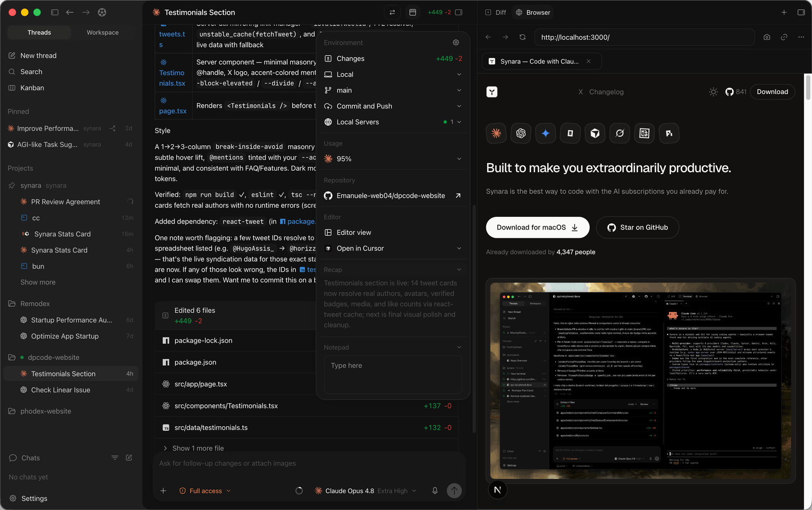Open the environment settings gear icon
812x510 pixels.
(x=456, y=43)
